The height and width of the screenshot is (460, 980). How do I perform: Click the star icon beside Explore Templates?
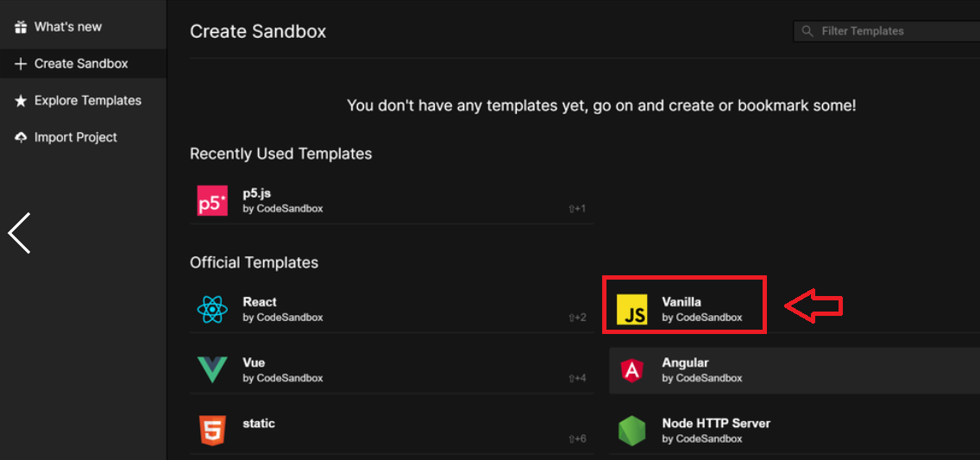click(x=22, y=101)
